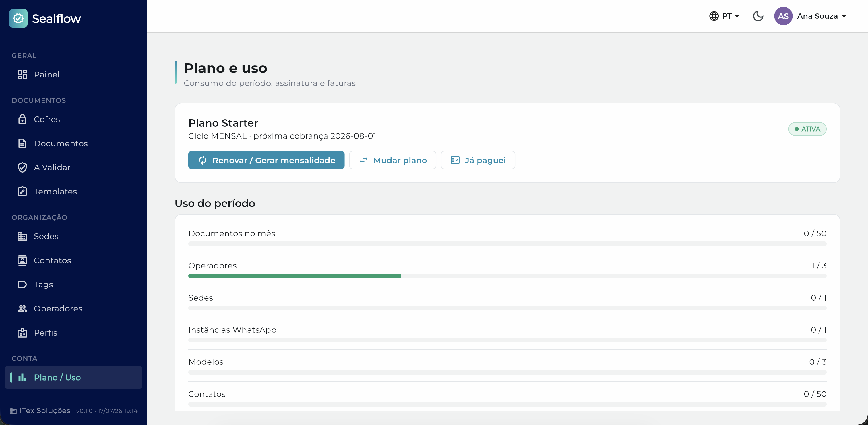The width and height of the screenshot is (868, 425).
Task: Click the '1 / 3' Operadores count
Action: (818, 265)
